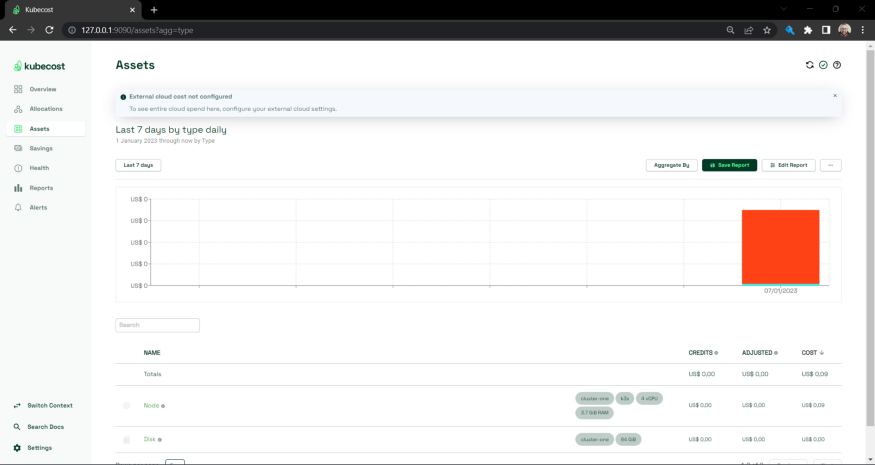
Task: Open the help question mark icon
Action: point(837,65)
